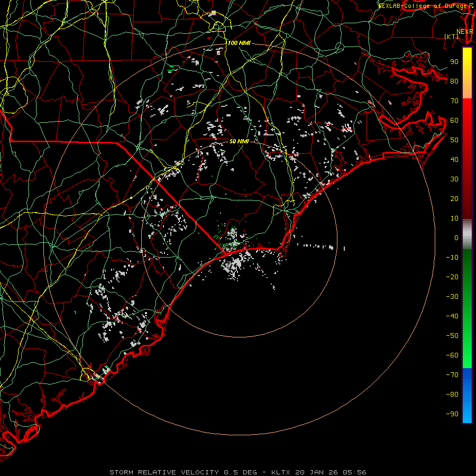Click the [KT] units label above color scale
Image resolution: width=476 pixels, height=476 pixels.
point(452,36)
